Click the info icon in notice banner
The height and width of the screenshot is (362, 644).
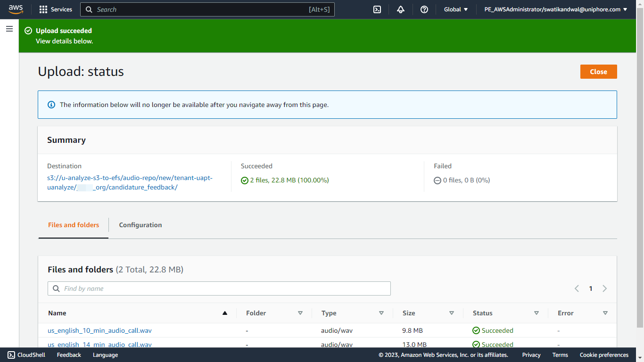(51, 105)
